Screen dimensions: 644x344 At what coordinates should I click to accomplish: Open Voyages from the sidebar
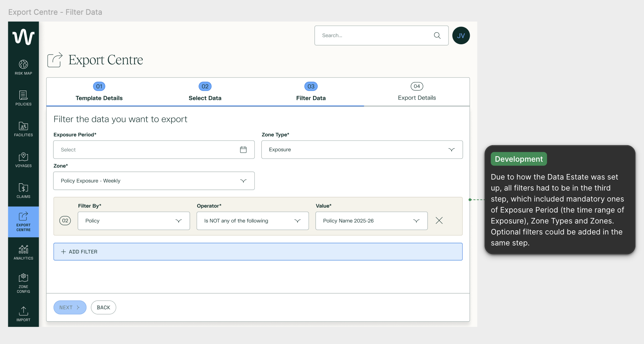point(23,160)
